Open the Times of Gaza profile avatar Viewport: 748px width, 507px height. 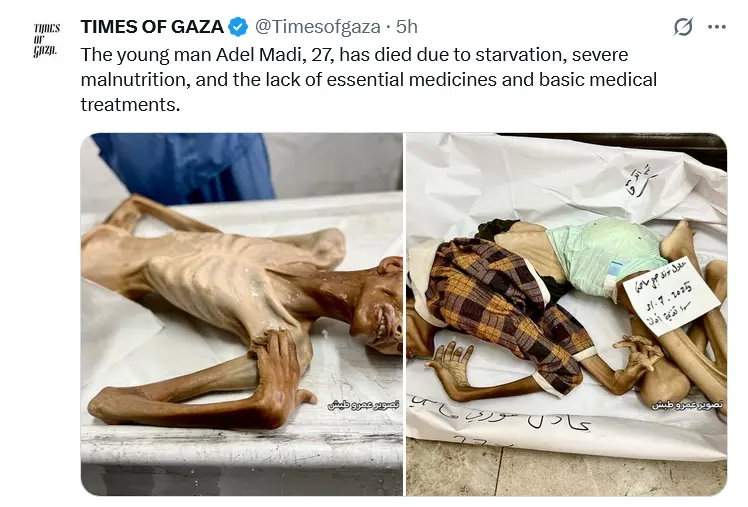(x=46, y=40)
